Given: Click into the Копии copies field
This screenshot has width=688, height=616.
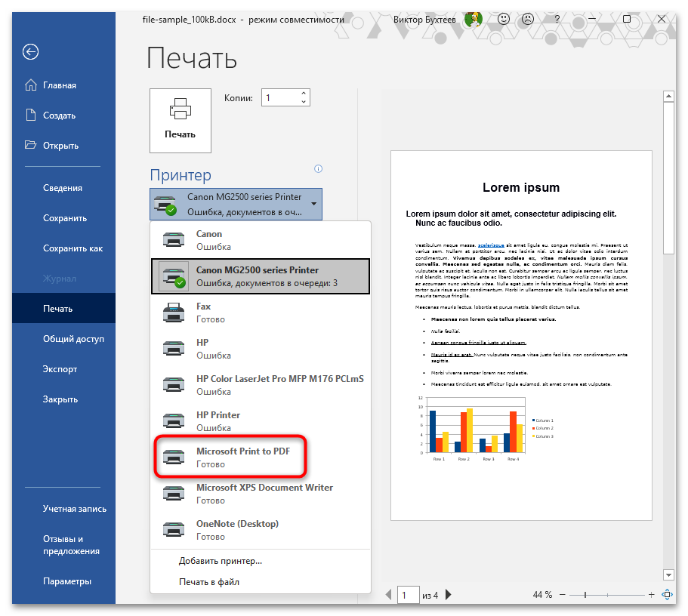Looking at the screenshot, I should [281, 97].
